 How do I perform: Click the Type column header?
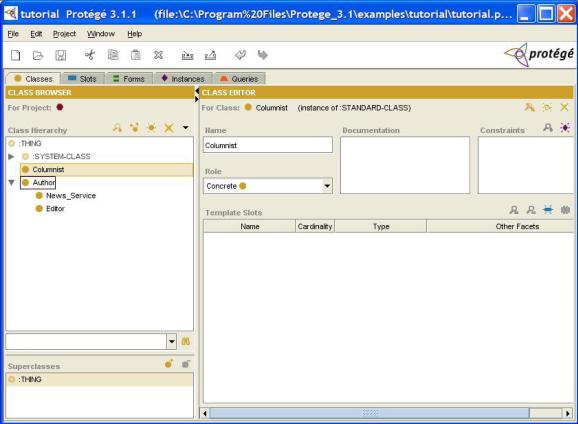click(x=380, y=226)
